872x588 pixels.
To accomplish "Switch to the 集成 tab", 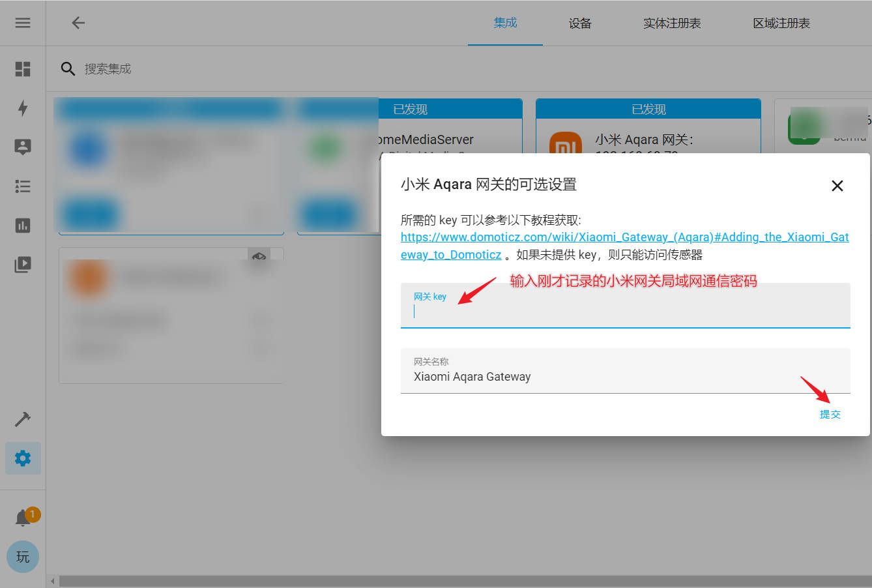I will click(x=505, y=23).
